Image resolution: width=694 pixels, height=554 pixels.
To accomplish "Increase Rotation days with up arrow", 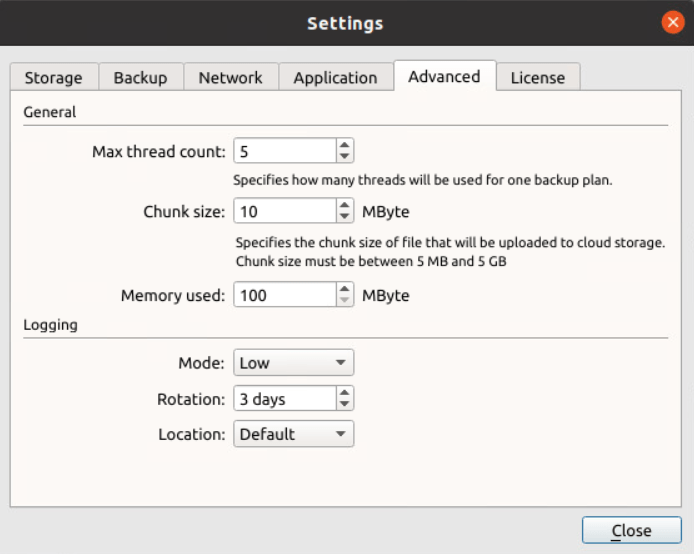I will (x=344, y=392).
